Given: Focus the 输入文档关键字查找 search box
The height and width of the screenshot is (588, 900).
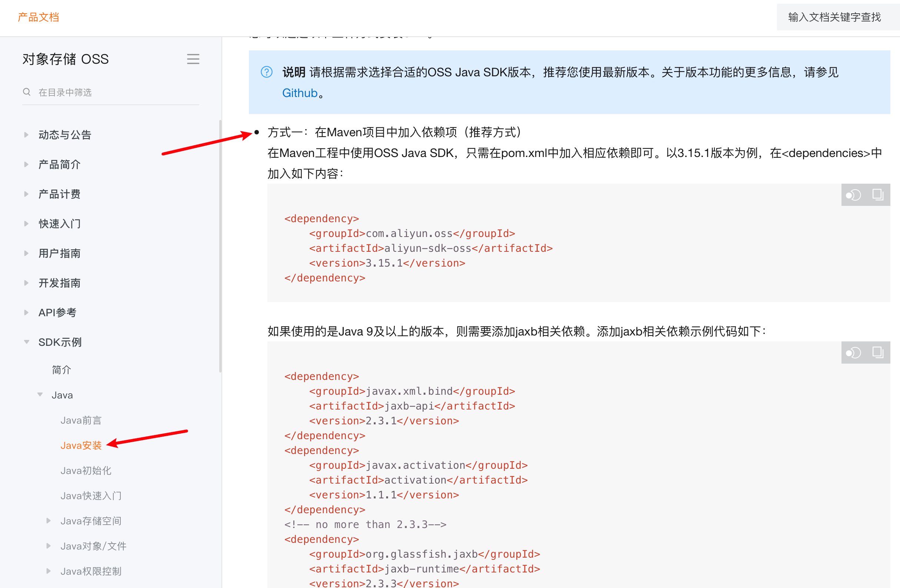Looking at the screenshot, I should click(838, 17).
